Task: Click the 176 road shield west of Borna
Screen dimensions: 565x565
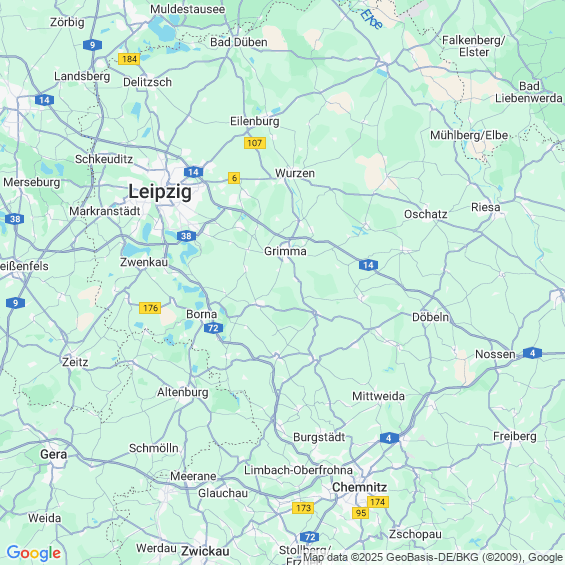Action: pyautogui.click(x=150, y=308)
